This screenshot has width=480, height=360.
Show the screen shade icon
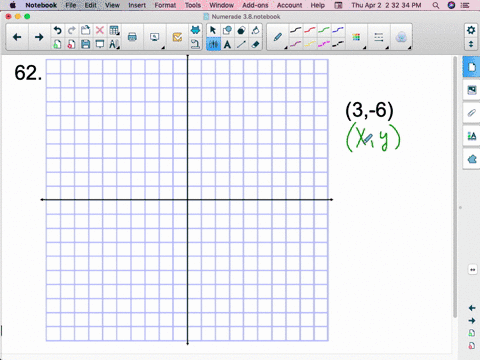point(100,44)
